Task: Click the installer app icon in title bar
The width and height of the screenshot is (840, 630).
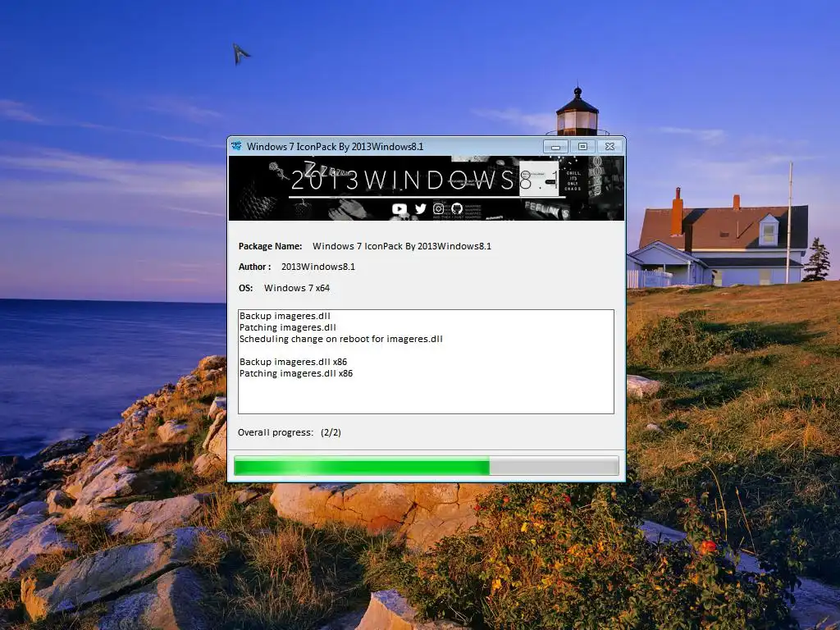Action: tap(236, 146)
